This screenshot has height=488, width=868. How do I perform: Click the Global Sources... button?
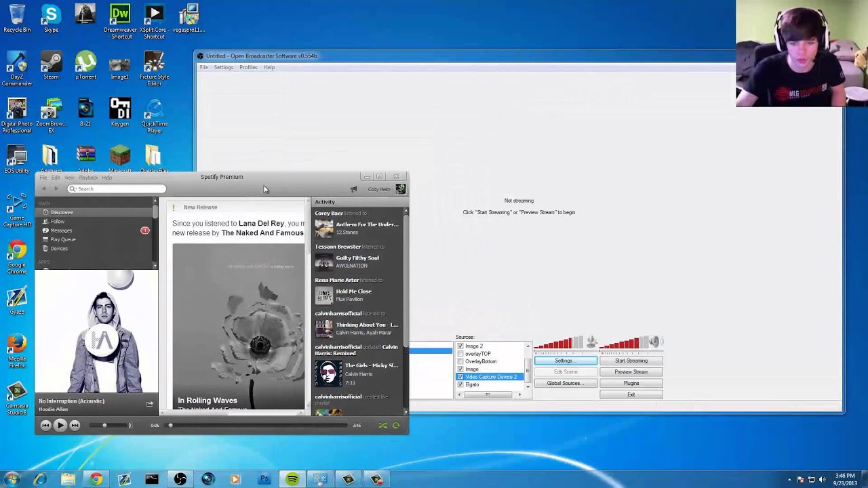566,384
